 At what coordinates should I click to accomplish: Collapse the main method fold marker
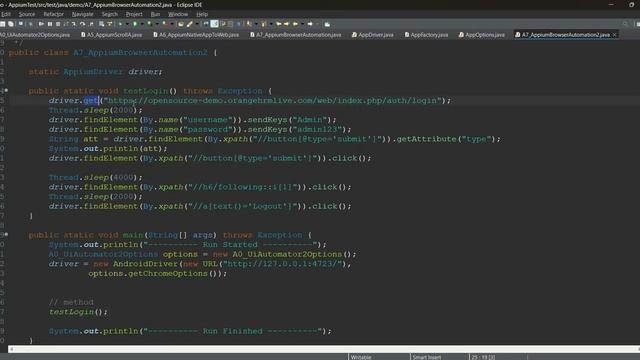coord(6,235)
